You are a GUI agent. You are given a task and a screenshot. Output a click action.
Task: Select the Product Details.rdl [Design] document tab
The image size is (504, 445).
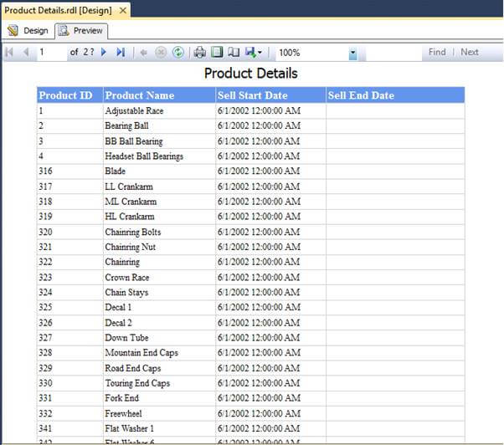click(x=58, y=11)
